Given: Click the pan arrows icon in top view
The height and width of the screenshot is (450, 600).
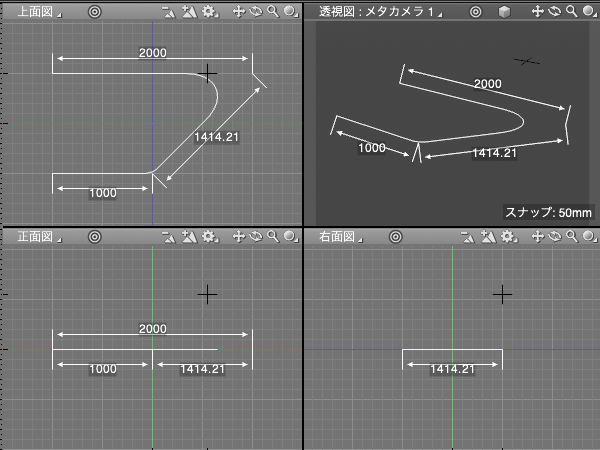Looking at the screenshot, I should [x=238, y=12].
